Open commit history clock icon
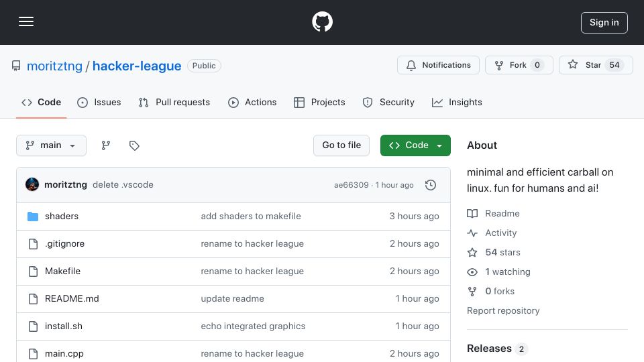Screen dimensions: 644x362 click(x=431, y=185)
